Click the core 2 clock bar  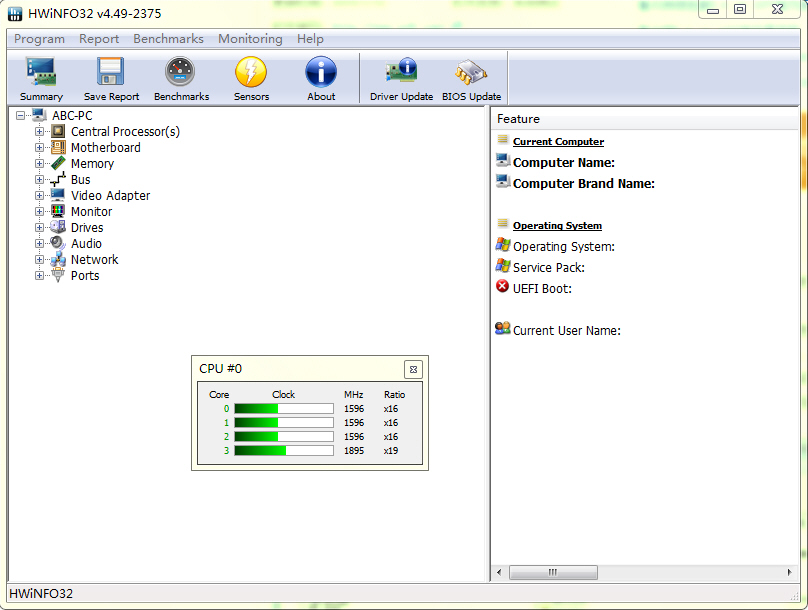(x=284, y=436)
